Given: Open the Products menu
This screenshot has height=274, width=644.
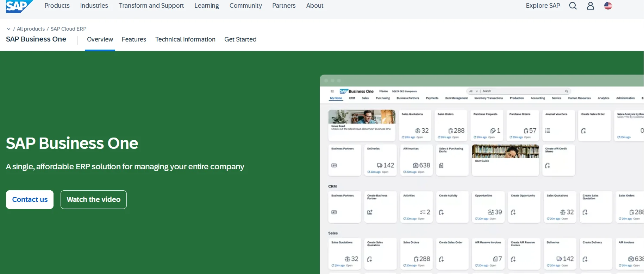Looking at the screenshot, I should [x=57, y=6].
